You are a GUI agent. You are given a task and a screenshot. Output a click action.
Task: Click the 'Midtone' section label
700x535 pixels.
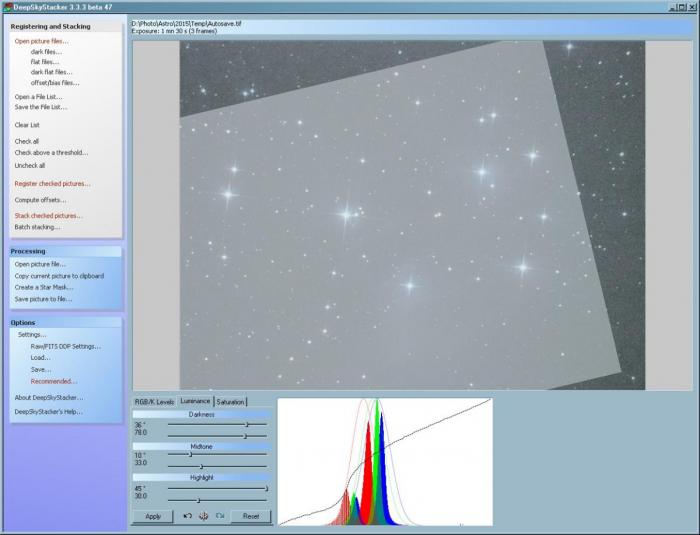(201, 446)
